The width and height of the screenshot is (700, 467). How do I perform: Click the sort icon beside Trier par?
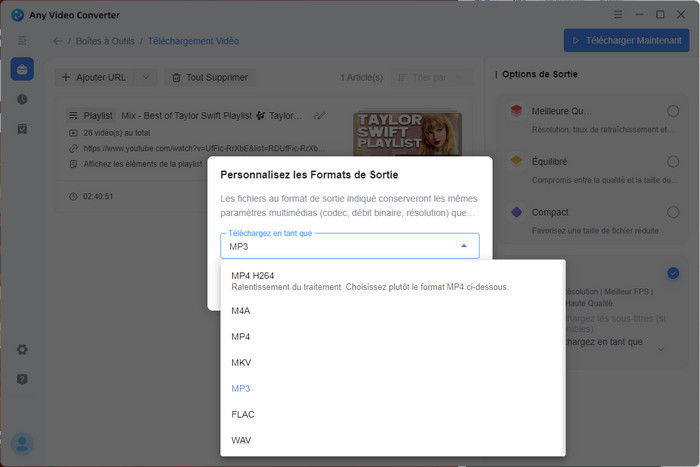click(x=402, y=78)
